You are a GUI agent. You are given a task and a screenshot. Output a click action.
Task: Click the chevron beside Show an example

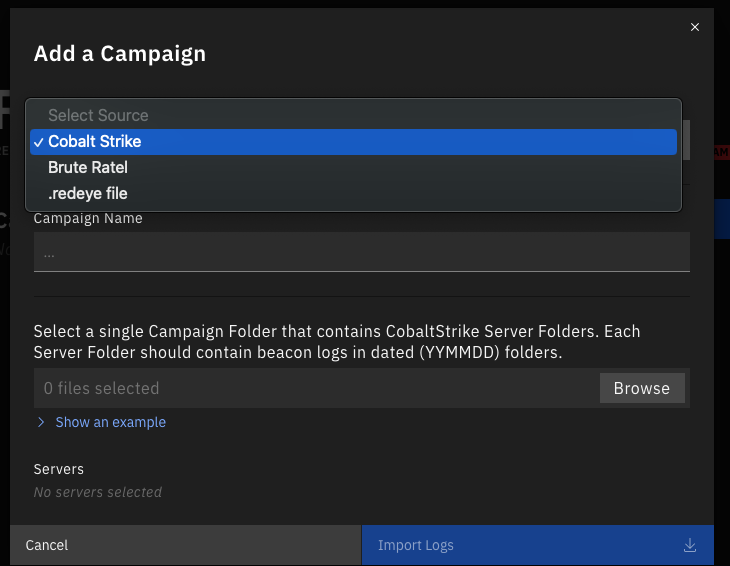click(41, 422)
